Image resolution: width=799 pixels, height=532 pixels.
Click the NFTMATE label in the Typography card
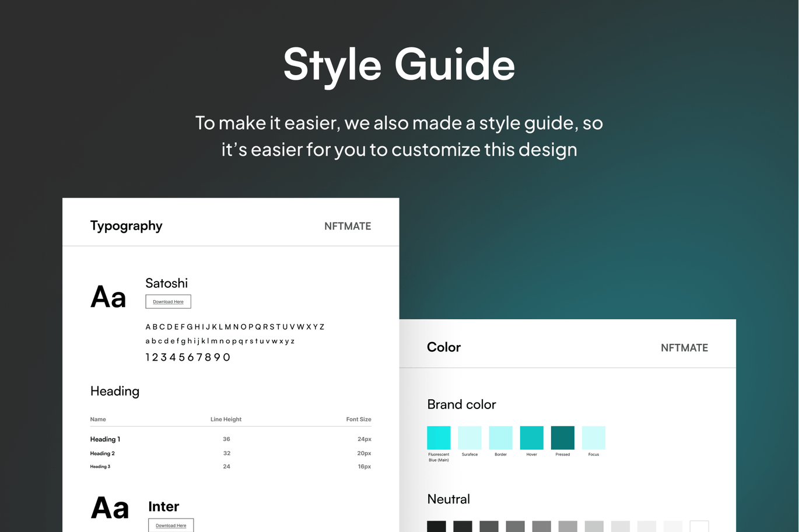point(348,226)
